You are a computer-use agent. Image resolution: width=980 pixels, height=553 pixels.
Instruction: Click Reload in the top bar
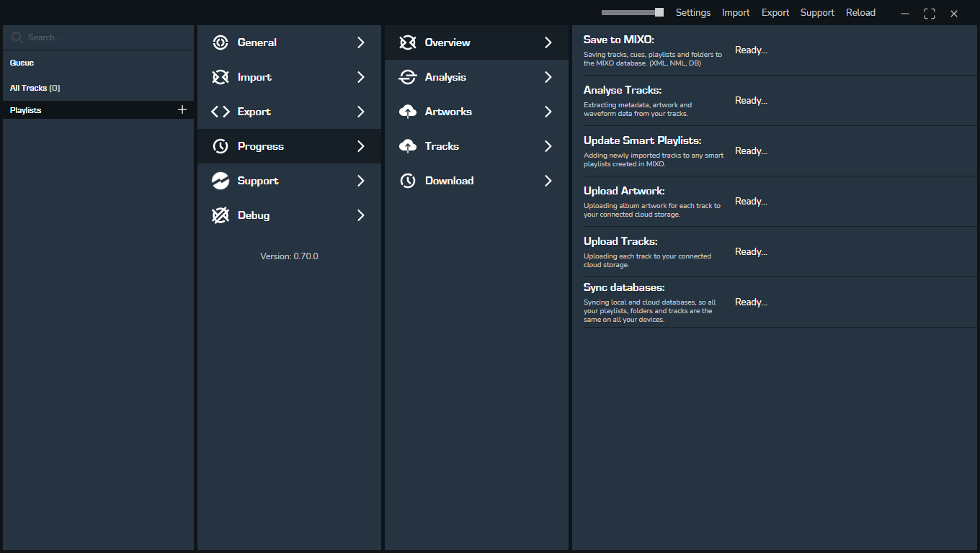[x=860, y=13]
